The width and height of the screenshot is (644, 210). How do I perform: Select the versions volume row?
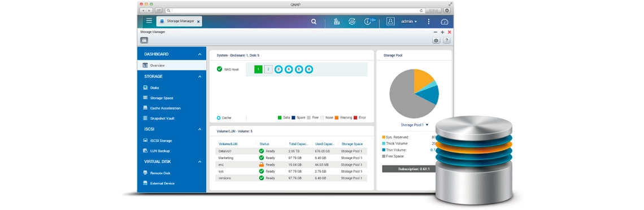point(291,178)
